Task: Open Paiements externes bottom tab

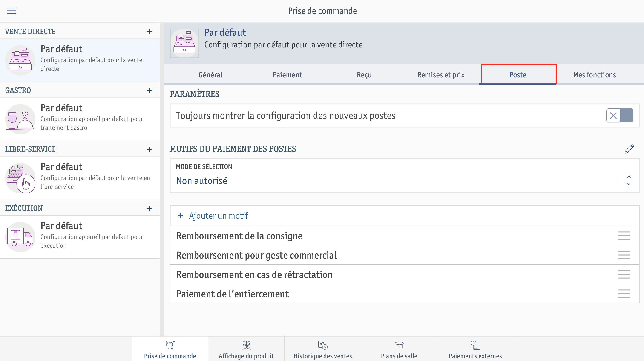Action: (475, 349)
